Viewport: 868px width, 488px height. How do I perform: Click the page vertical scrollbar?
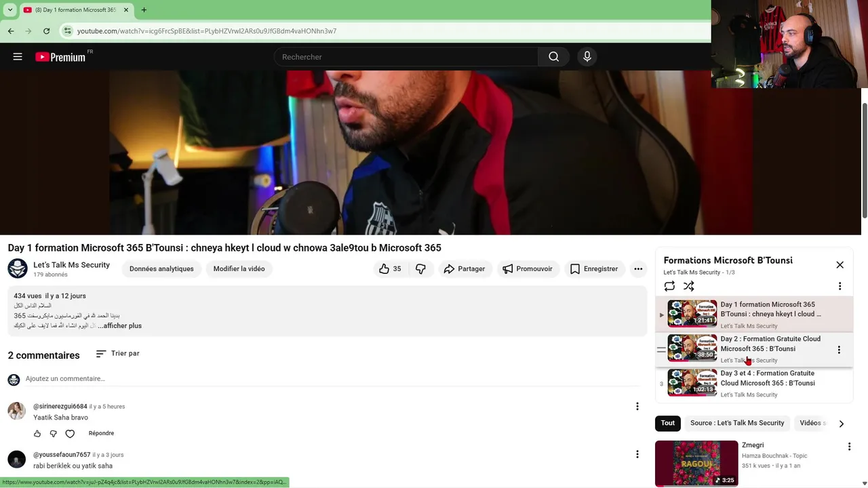pos(865,160)
